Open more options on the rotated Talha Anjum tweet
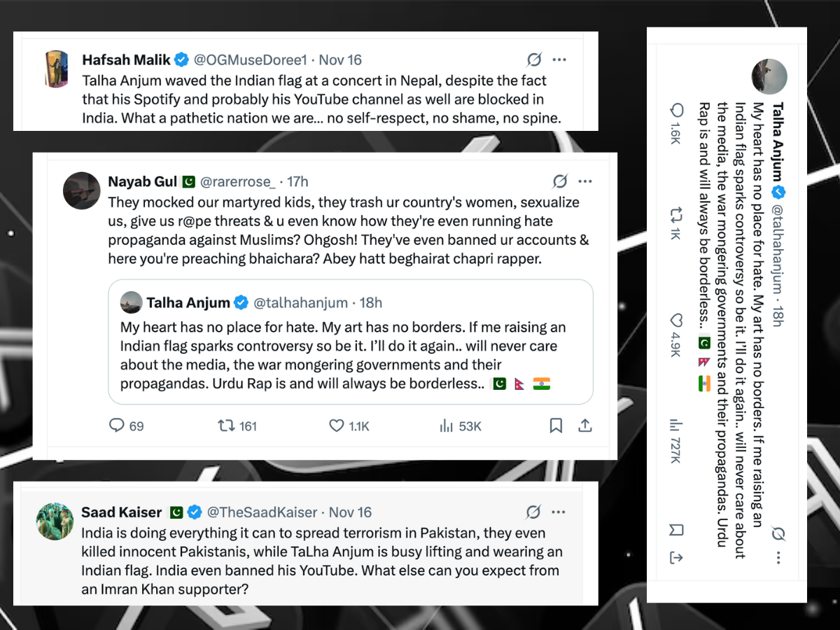The height and width of the screenshot is (630, 840). pyautogui.click(x=777, y=556)
